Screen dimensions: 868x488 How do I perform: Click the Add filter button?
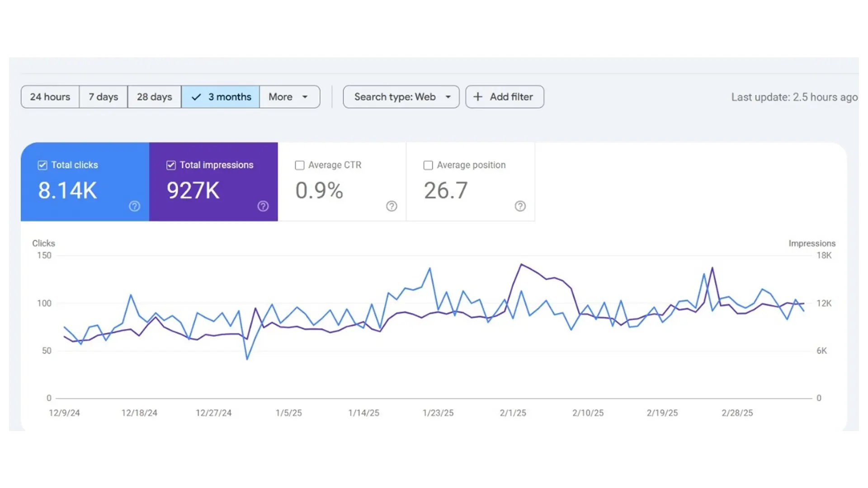tap(505, 97)
